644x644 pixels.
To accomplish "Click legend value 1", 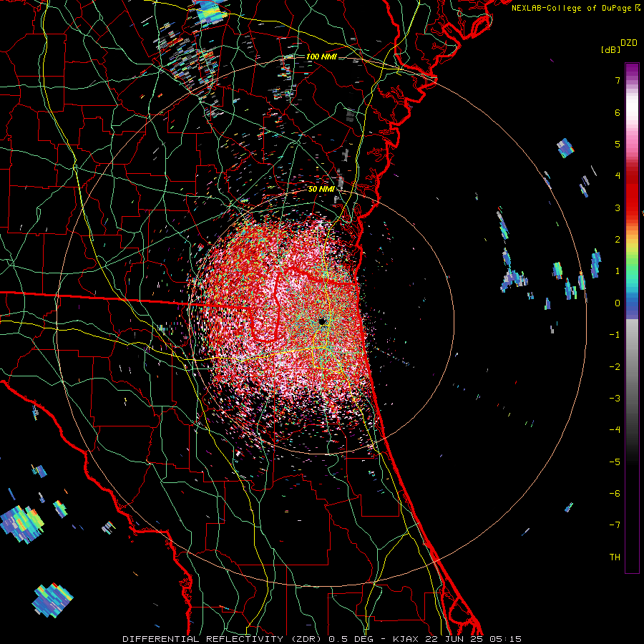I will click(618, 271).
